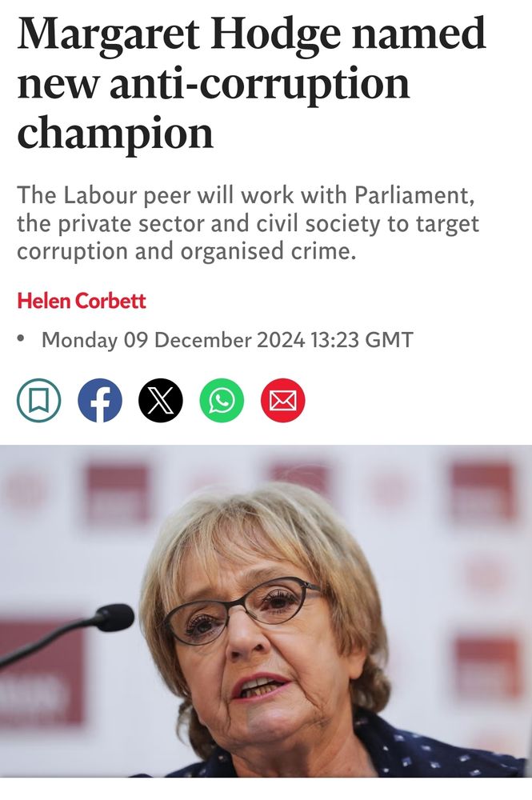Click the black microphone in the photo
Screen dimensions: 532x800
click(68, 632)
